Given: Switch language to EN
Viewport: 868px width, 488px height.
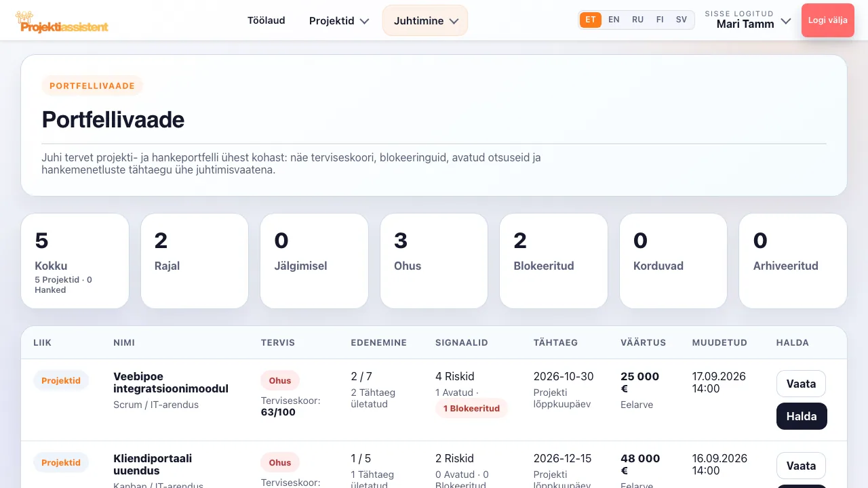Looking at the screenshot, I should click(614, 20).
